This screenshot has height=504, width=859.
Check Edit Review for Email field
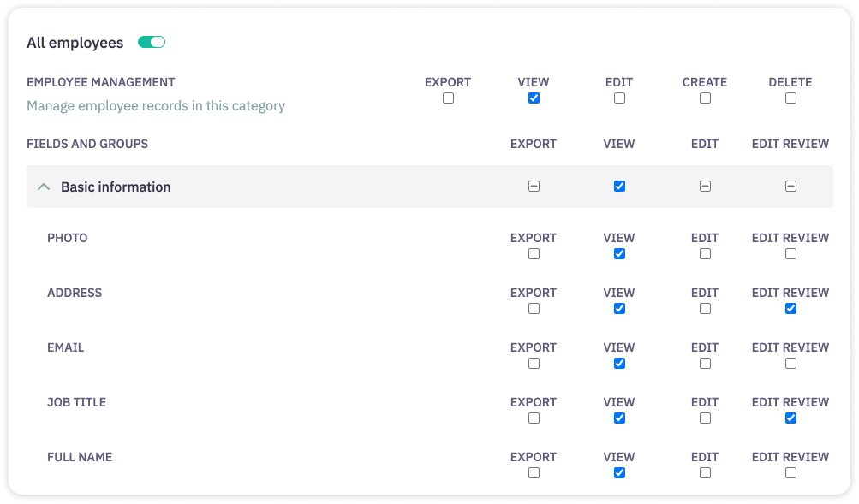[790, 364]
